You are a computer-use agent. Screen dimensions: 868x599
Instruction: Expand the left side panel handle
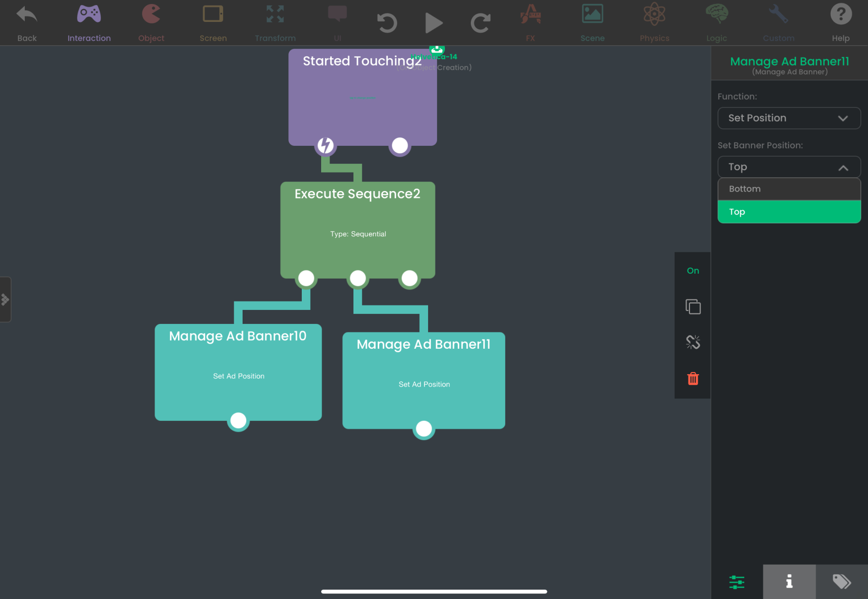pos(5,299)
